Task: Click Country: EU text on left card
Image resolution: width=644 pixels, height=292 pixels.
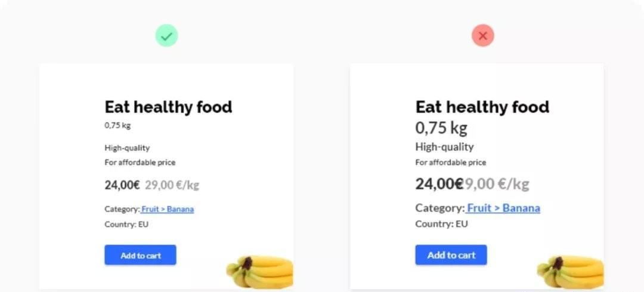Action: pyautogui.click(x=126, y=225)
